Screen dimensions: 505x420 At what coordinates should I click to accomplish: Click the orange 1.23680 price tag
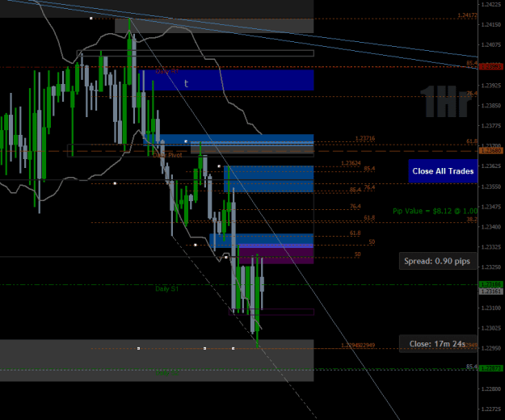tap(491, 150)
